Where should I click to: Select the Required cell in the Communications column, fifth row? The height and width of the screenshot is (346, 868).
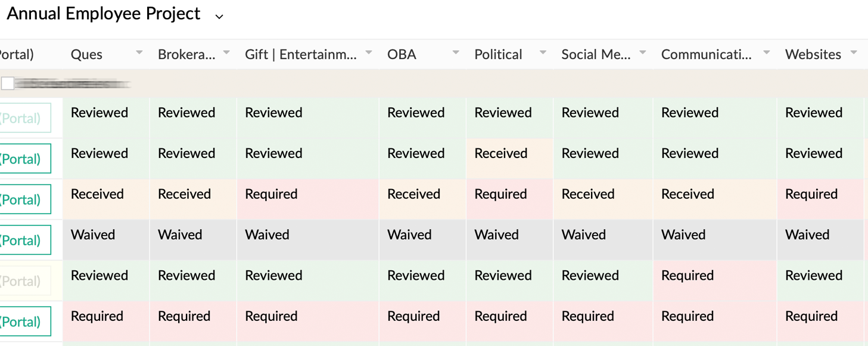tap(687, 276)
